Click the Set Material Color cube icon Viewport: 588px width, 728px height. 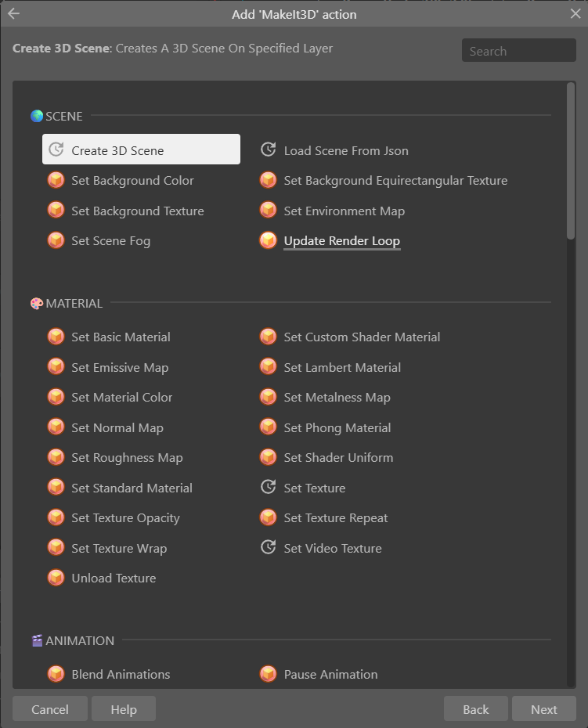[x=56, y=397]
